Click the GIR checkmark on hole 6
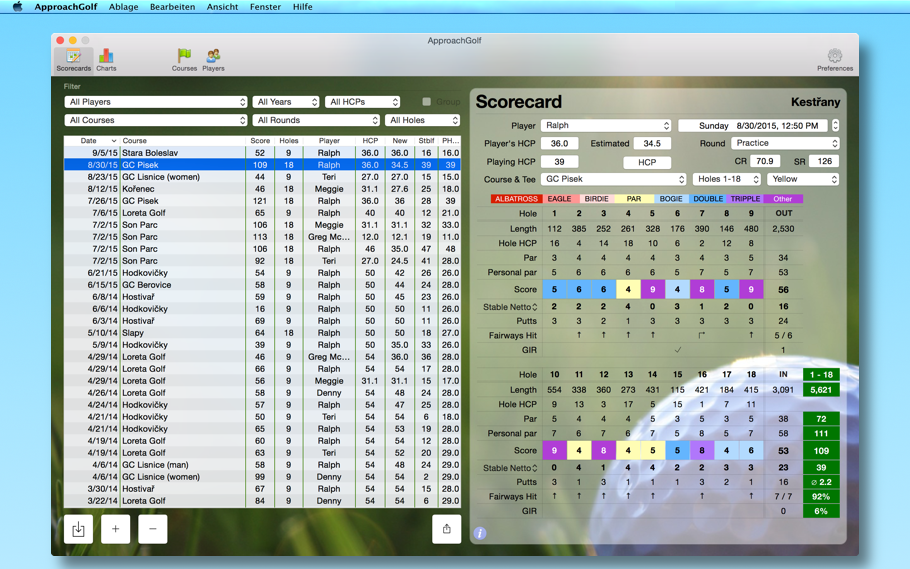The image size is (910, 569). 677,350
